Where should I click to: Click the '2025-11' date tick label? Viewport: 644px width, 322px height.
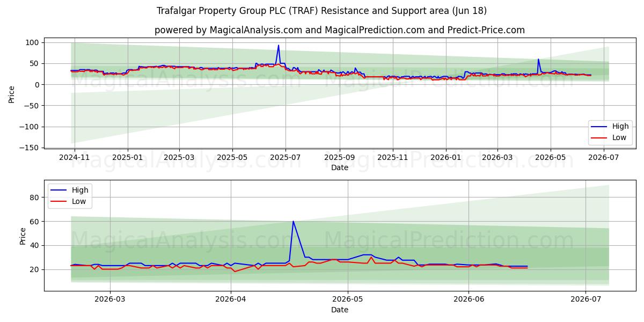[392, 157]
